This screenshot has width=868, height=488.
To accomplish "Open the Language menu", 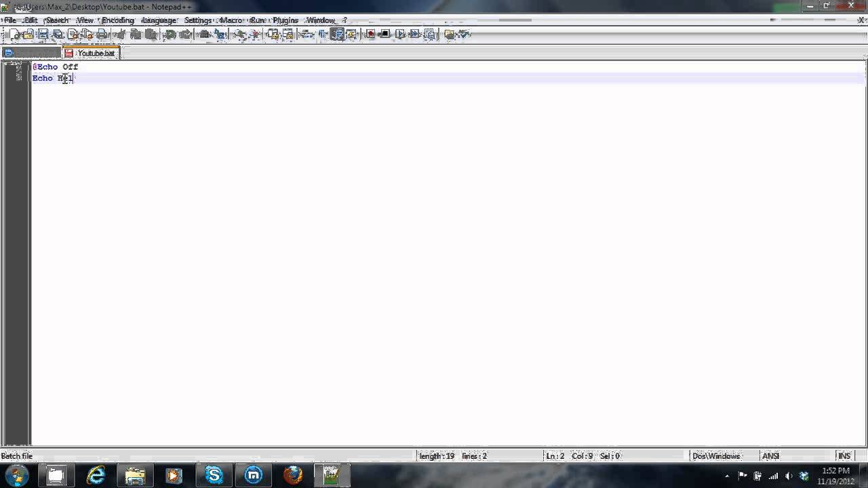I will pos(159,20).
